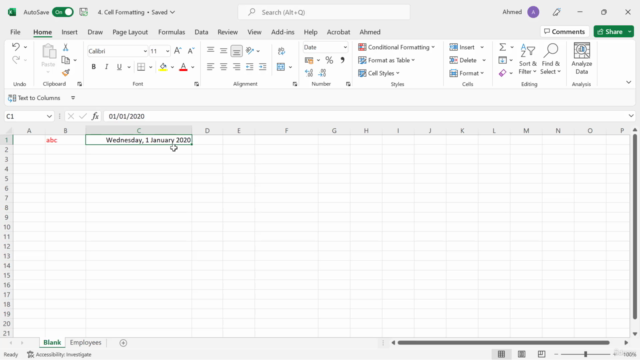Click the Insert Function fx icon
Screen dimensions: 640x360
[95, 116]
